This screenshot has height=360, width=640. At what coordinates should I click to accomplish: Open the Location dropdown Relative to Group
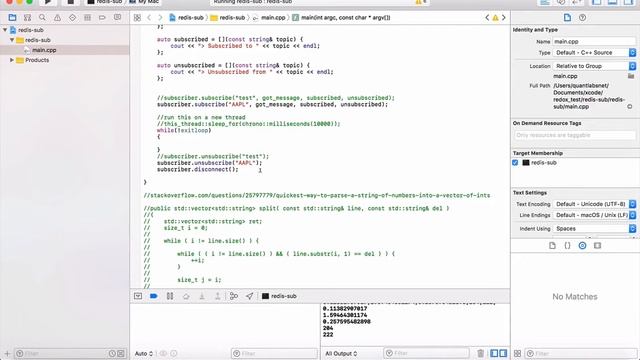(595, 66)
